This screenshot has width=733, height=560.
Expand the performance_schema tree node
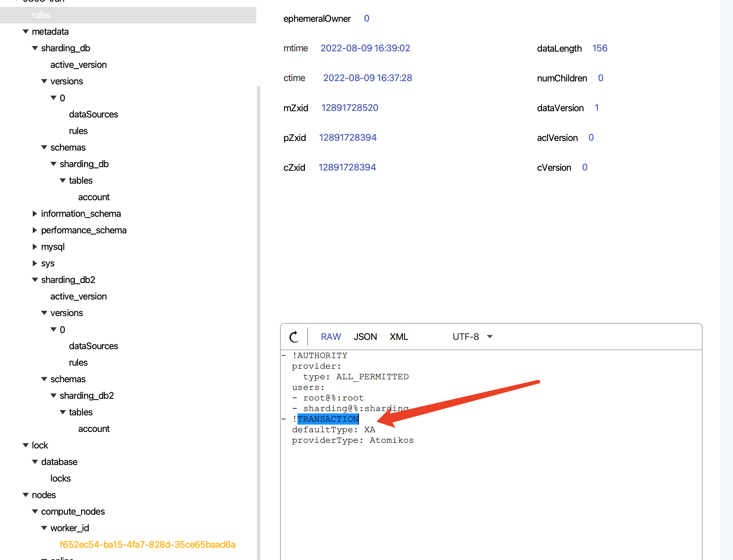pyautogui.click(x=35, y=230)
